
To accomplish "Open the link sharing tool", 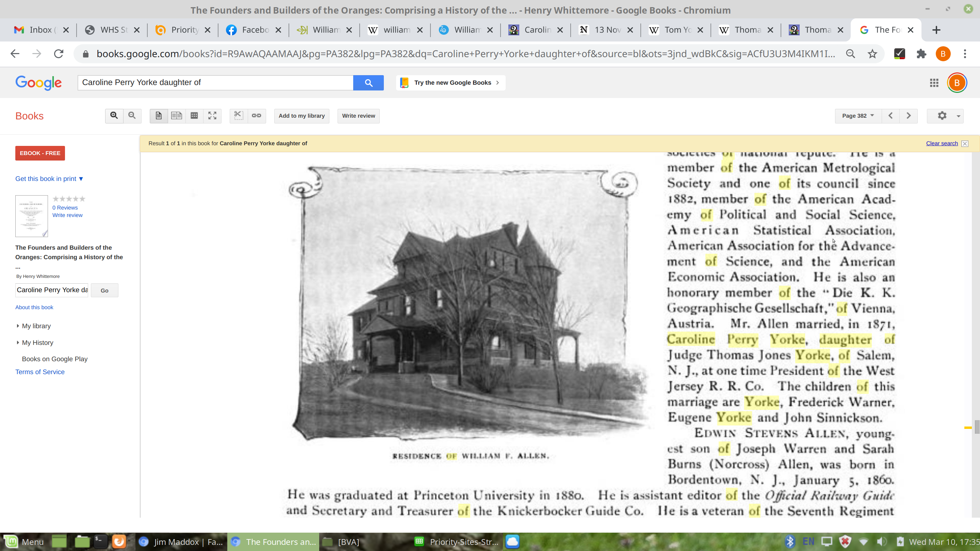I will click(257, 116).
